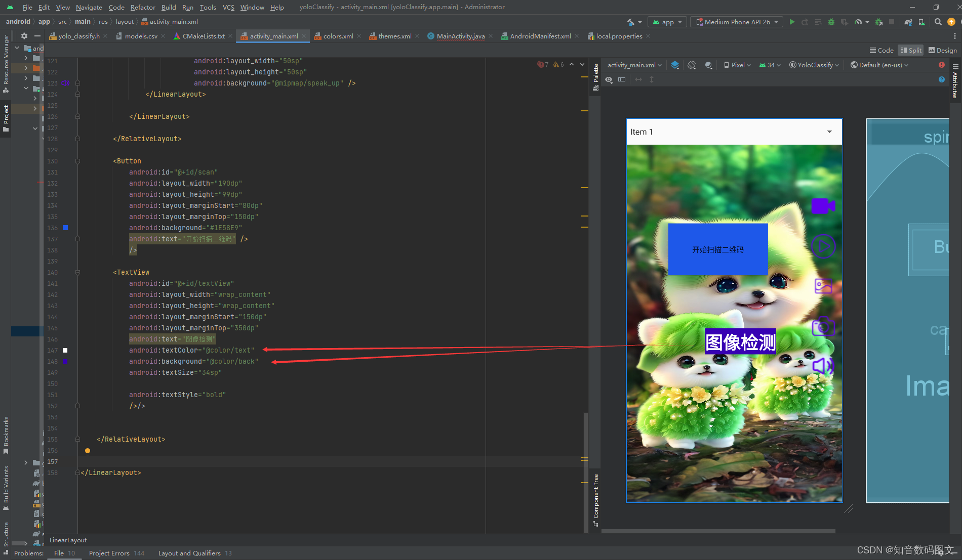Toggle the orientation icon in the design toolbar

pyautogui.click(x=691, y=65)
